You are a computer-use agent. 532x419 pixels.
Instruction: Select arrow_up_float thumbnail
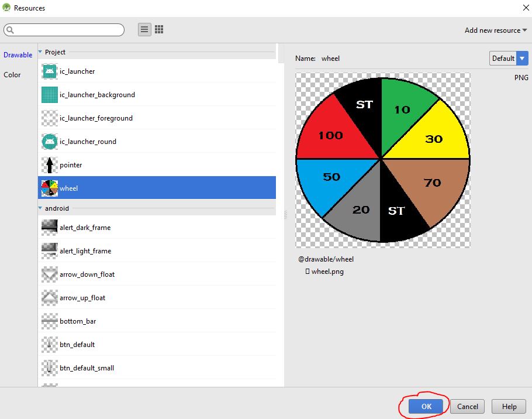click(50, 298)
